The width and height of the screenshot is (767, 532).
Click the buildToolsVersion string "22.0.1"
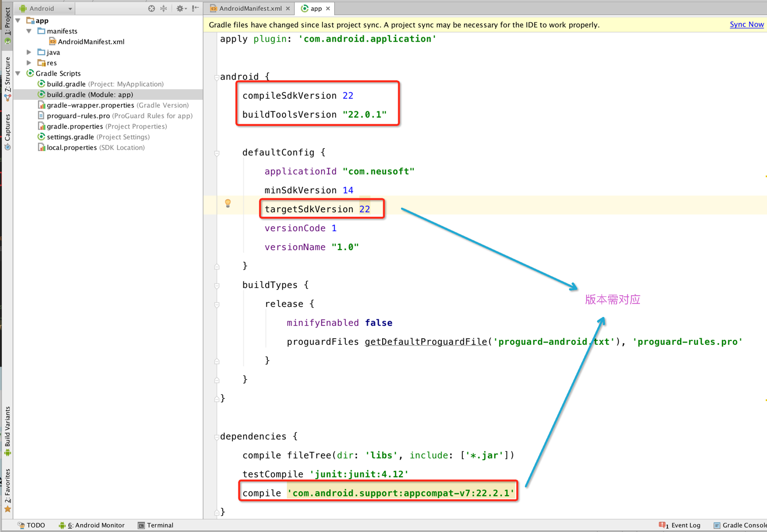365,115
